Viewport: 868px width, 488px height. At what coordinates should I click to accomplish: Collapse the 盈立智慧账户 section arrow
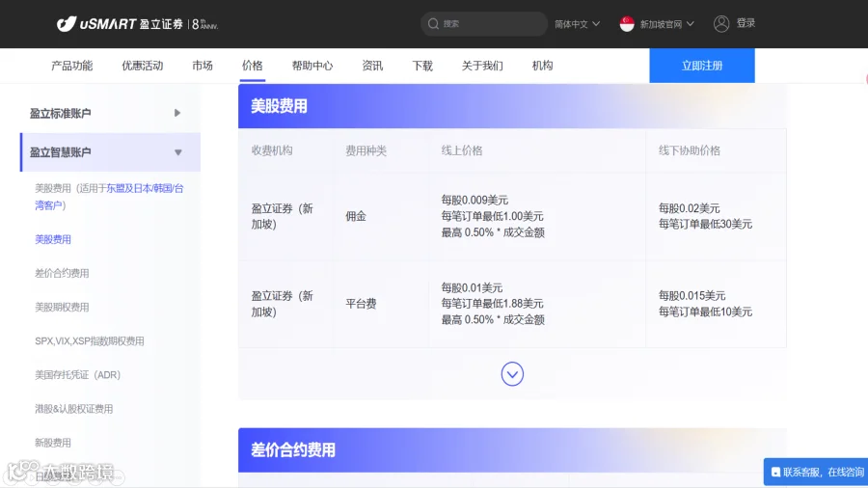point(177,152)
